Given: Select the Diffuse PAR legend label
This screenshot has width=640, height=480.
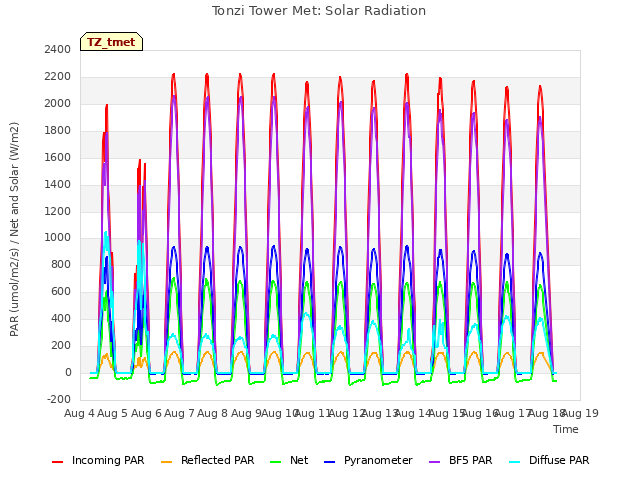Looking at the screenshot, I should tap(559, 460).
